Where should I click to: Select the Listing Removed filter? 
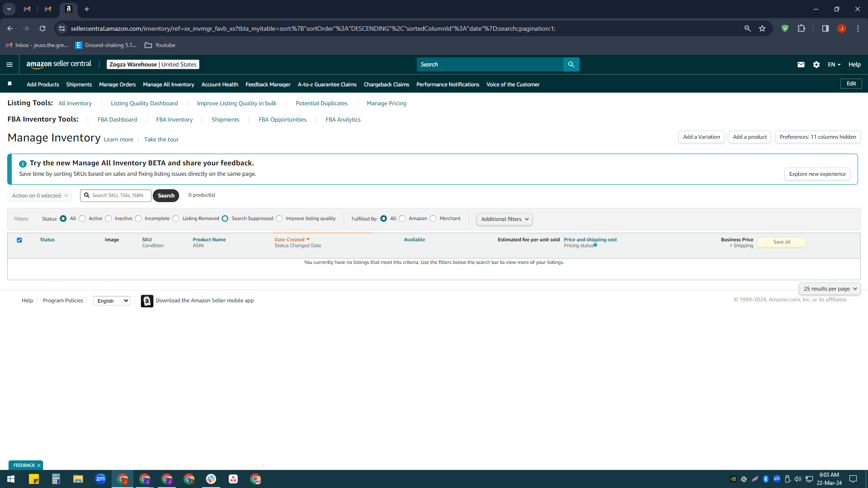(x=176, y=219)
